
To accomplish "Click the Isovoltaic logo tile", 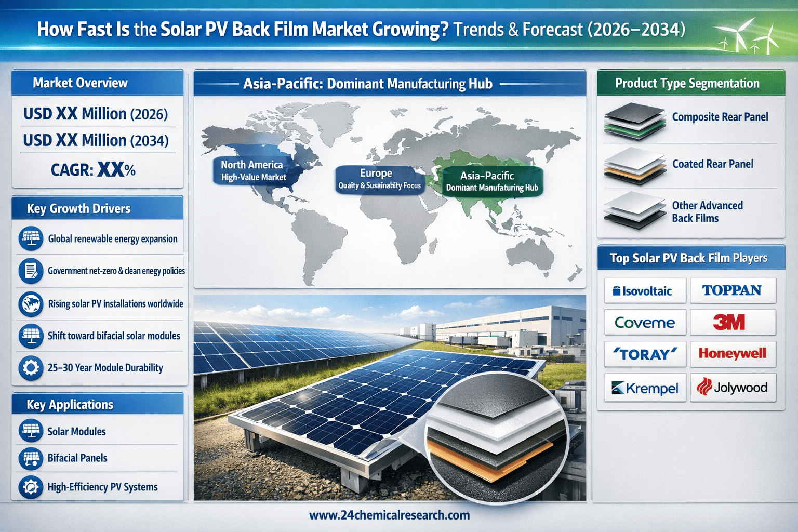I will click(x=645, y=291).
